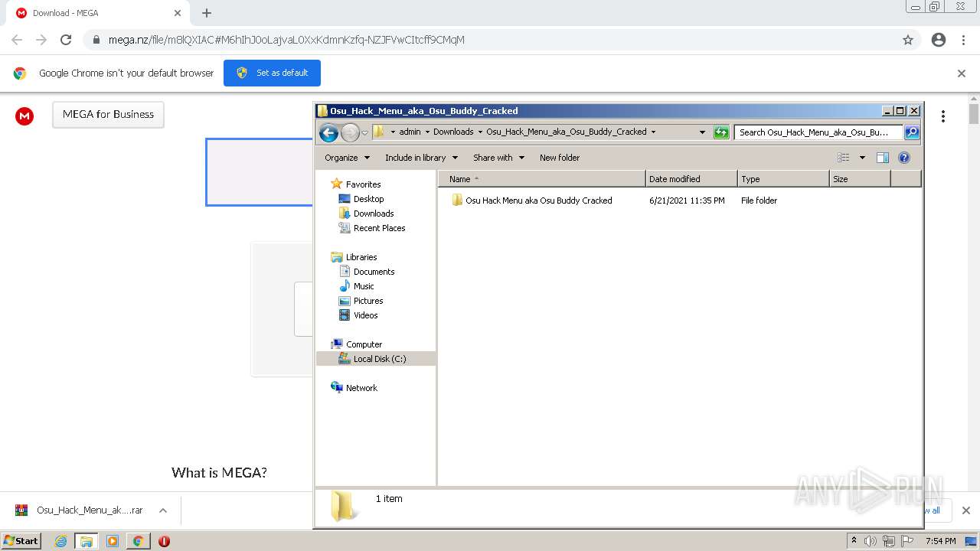Click the Media Player taskbar icon
This screenshot has width=980, height=551.
click(113, 541)
